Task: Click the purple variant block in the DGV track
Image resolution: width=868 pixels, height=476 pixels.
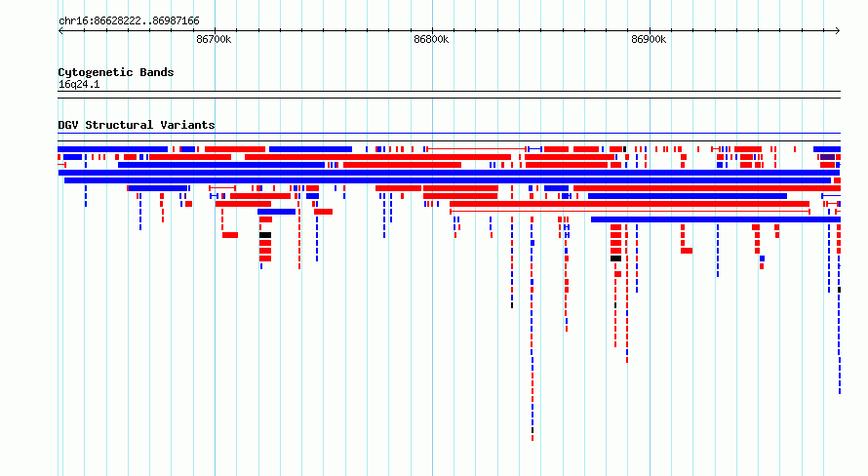Action: [827, 157]
